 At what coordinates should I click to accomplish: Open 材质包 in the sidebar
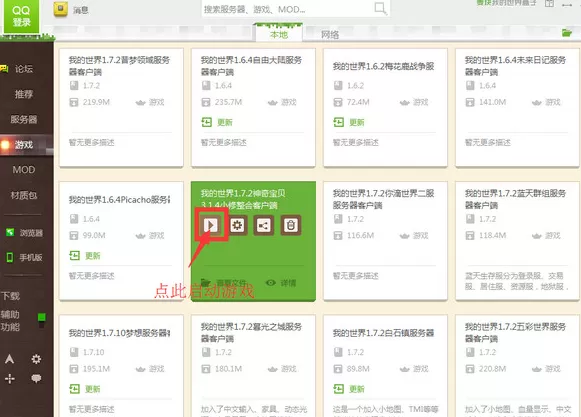[x=24, y=195]
